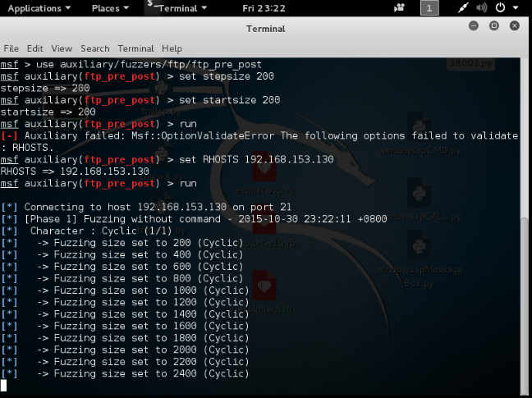Click the terminal cursor at bottom line

pyautogui.click(x=4, y=385)
